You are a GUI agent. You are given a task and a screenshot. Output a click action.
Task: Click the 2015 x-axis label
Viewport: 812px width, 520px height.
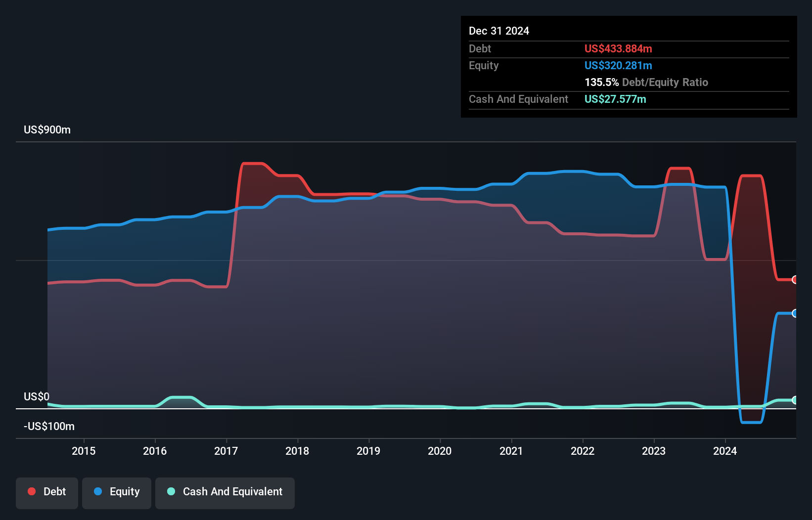click(x=84, y=451)
